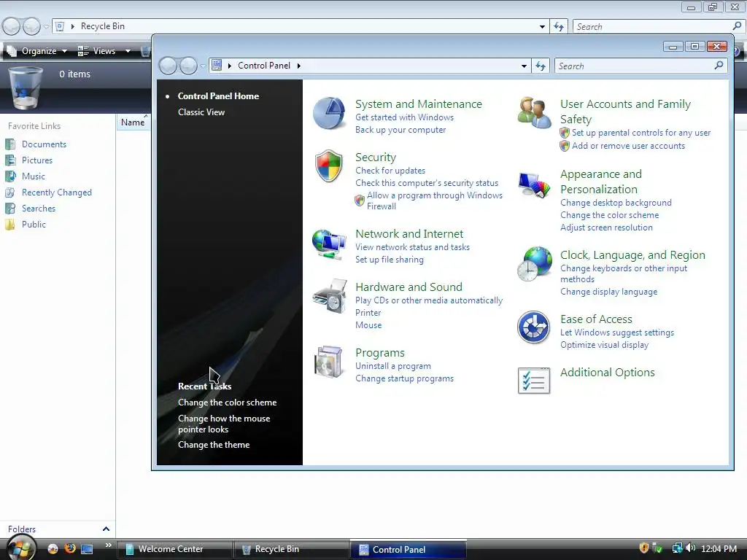Click Check for updates link
The height and width of the screenshot is (560, 747).
coord(390,171)
